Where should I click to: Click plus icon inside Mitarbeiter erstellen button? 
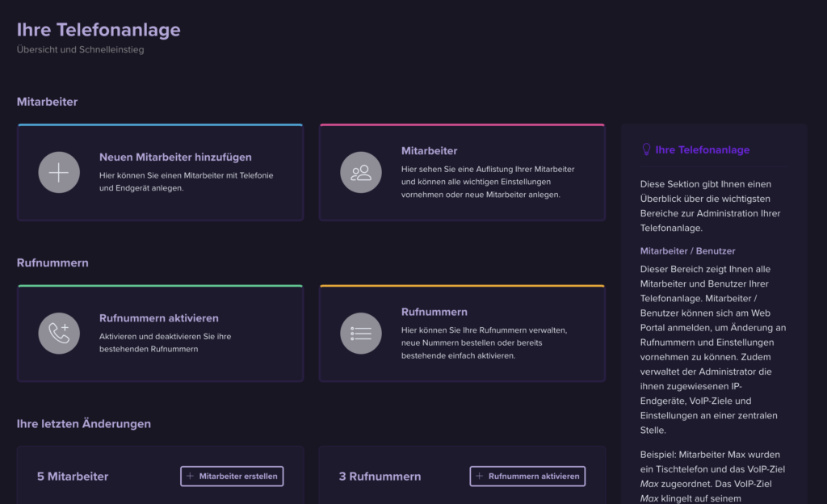click(191, 477)
